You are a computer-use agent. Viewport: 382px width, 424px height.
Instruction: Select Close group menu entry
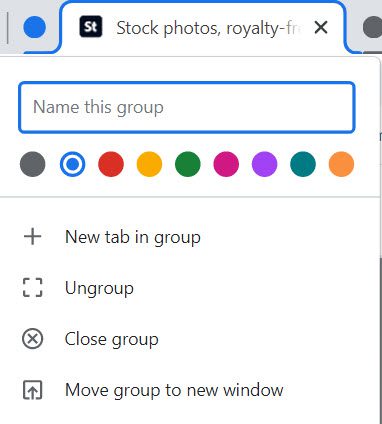tap(190, 339)
